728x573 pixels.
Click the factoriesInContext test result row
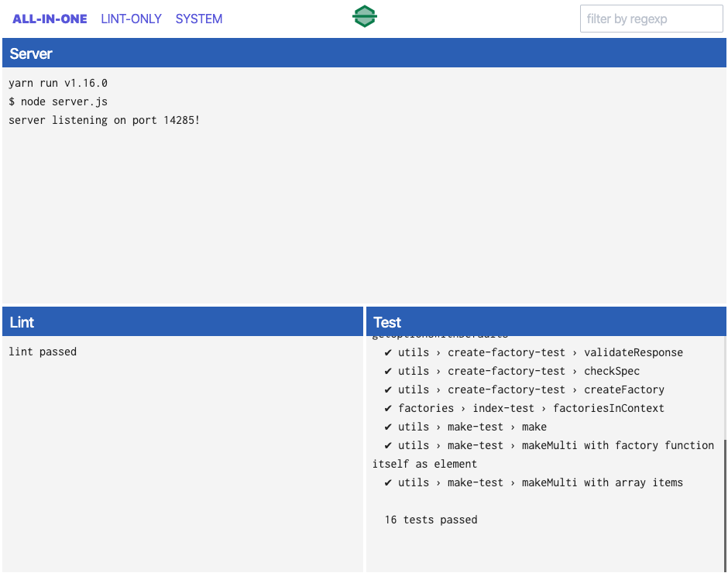[x=524, y=408]
